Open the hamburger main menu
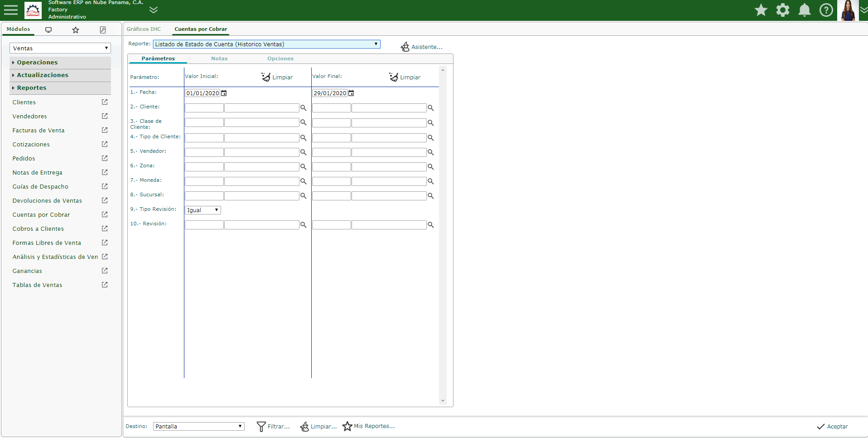Image resolution: width=868 pixels, height=438 pixels. pyautogui.click(x=10, y=10)
